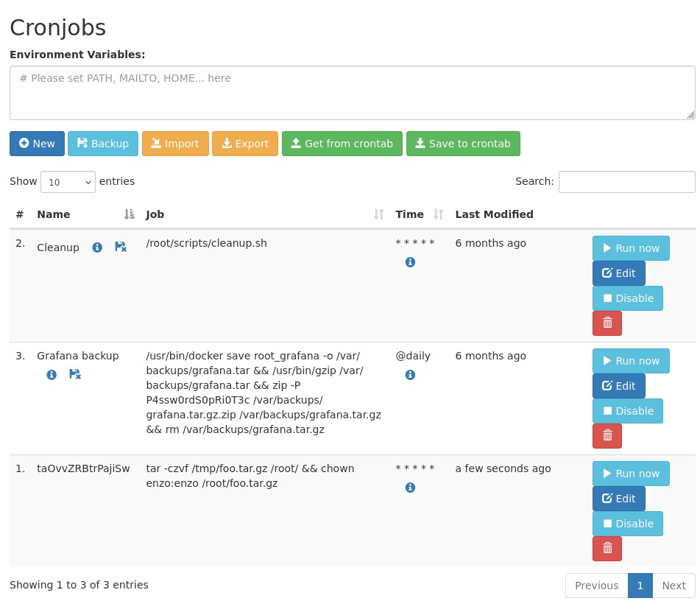This screenshot has width=700, height=615.
Task: Show schedule info for the @daily job
Action: pyautogui.click(x=410, y=375)
